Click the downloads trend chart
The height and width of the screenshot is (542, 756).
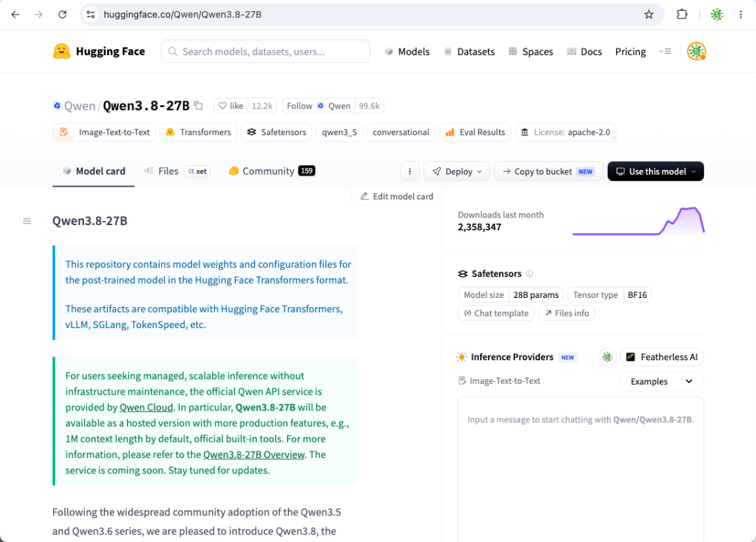click(638, 221)
